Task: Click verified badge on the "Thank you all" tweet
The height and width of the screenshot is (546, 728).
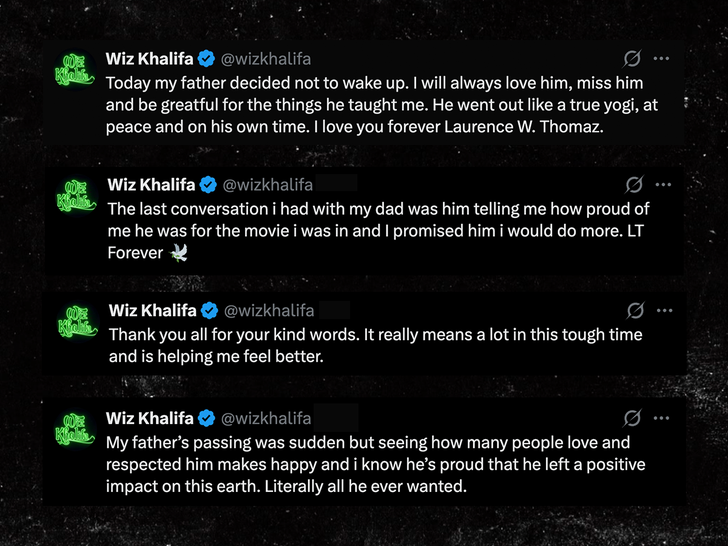Action: (208, 311)
